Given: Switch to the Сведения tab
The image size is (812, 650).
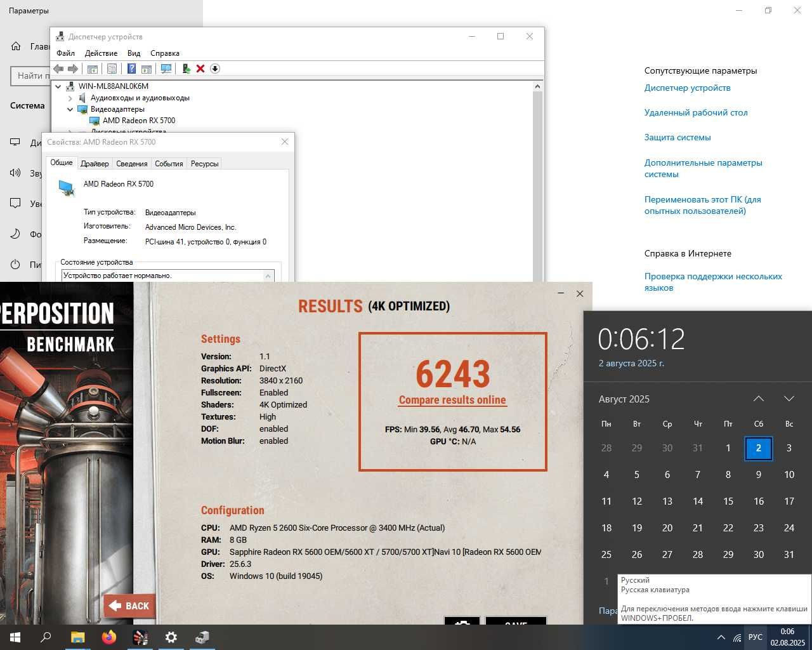Looking at the screenshot, I should coord(131,164).
